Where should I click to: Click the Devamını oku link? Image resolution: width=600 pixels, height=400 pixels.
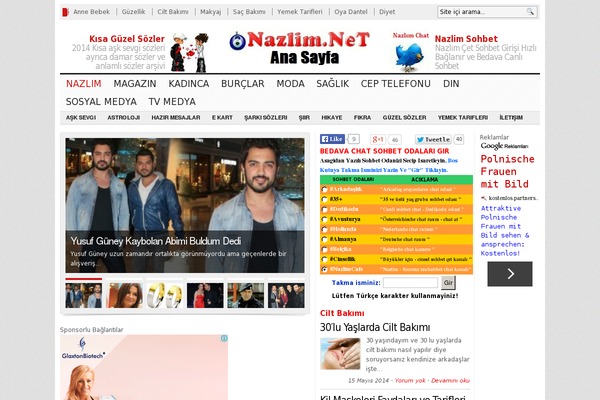pyautogui.click(x=450, y=380)
